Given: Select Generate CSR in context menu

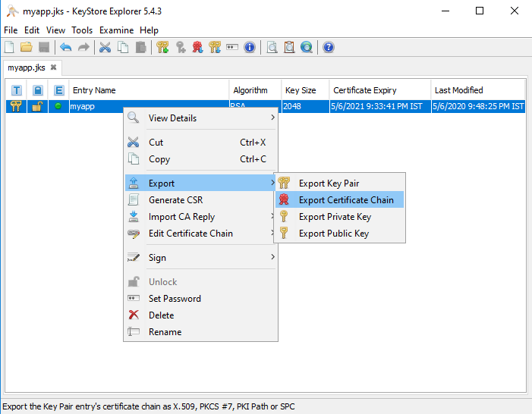Looking at the screenshot, I should pos(201,199).
